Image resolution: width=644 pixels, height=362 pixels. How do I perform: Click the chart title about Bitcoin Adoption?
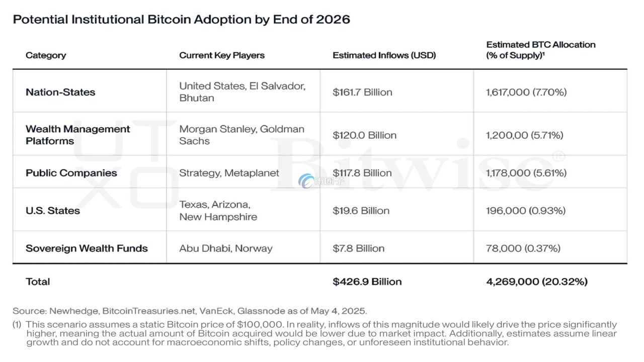(182, 20)
